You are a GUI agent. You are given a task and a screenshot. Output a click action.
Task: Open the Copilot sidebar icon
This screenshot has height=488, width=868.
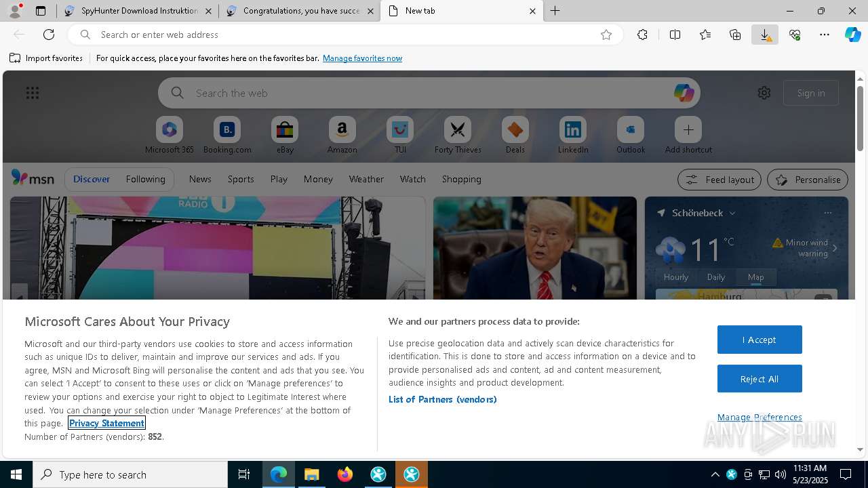click(x=852, y=35)
